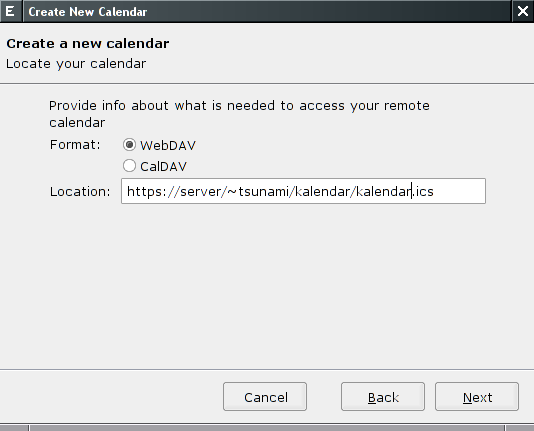
Task: Proceed with the Next button
Action: (477, 397)
